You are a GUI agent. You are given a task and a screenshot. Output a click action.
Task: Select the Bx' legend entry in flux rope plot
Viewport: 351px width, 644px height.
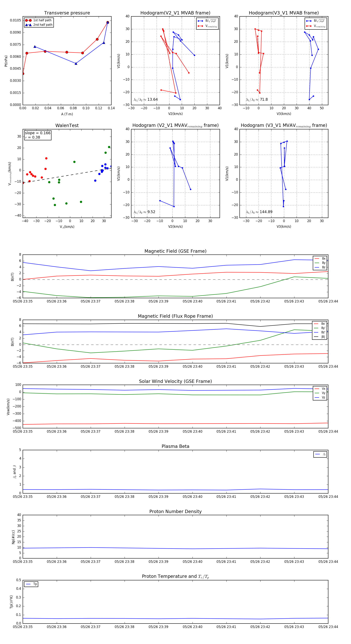tap(320, 324)
